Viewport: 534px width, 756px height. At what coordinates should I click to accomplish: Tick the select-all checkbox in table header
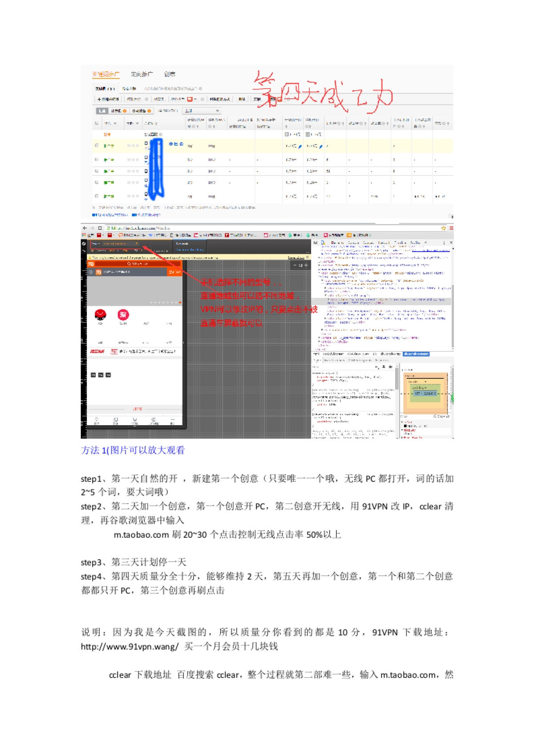[97, 123]
